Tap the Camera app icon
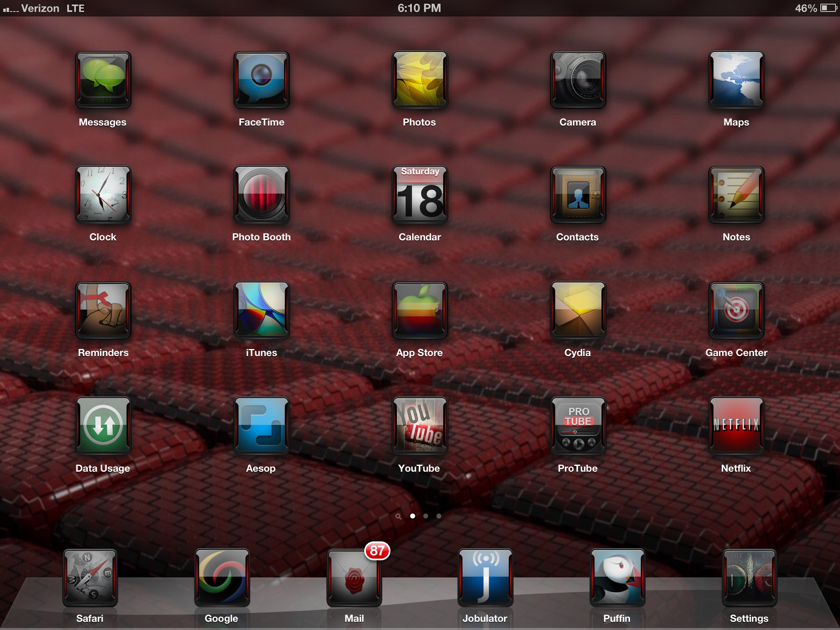 click(x=578, y=80)
